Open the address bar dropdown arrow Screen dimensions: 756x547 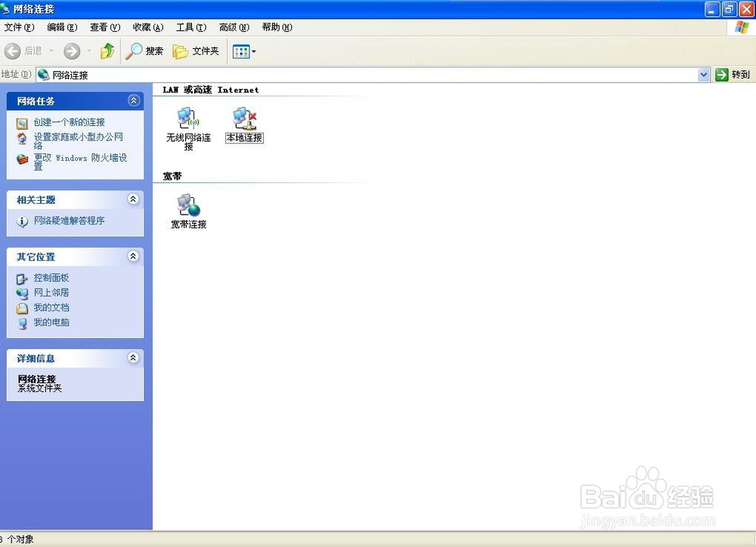pos(704,75)
